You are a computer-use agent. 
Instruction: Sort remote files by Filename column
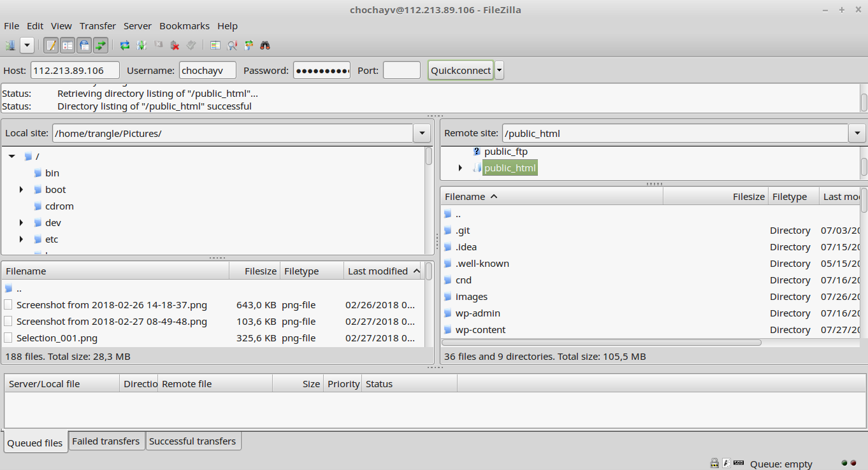[x=551, y=196]
